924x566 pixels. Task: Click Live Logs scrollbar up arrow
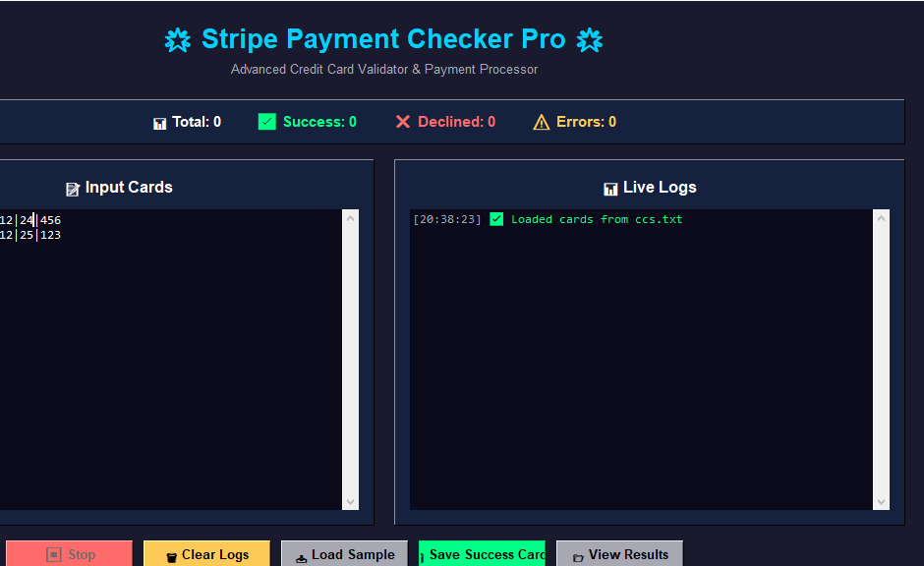pos(881,218)
